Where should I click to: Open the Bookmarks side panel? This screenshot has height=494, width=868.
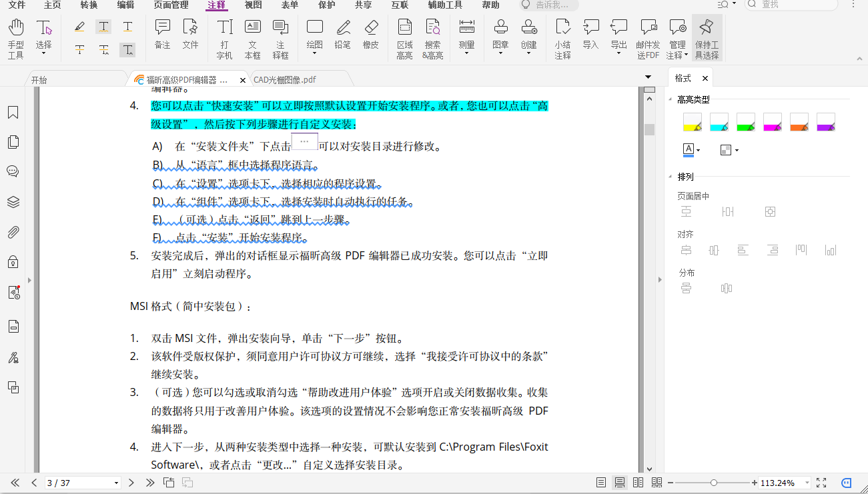(13, 112)
